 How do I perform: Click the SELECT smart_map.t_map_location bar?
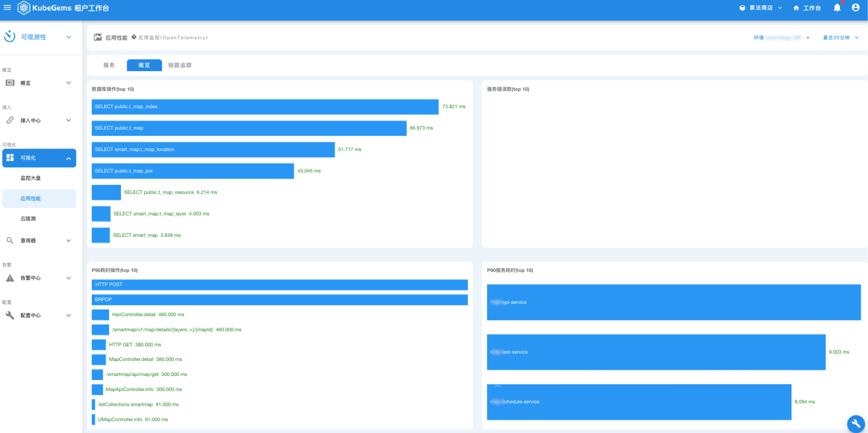213,149
